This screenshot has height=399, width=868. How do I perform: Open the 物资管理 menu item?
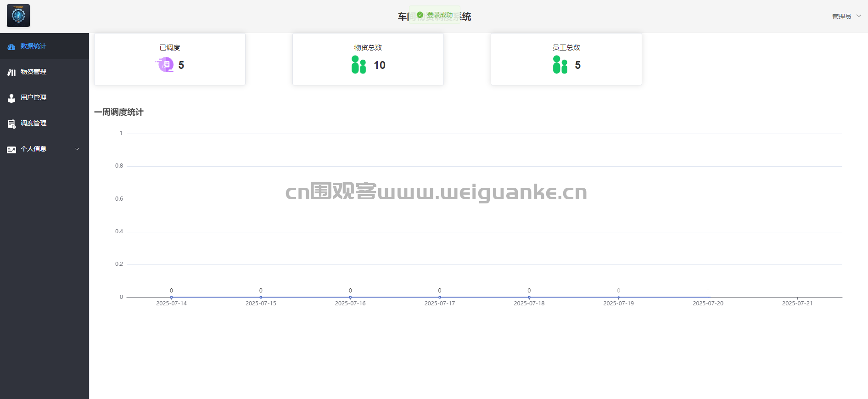point(45,72)
